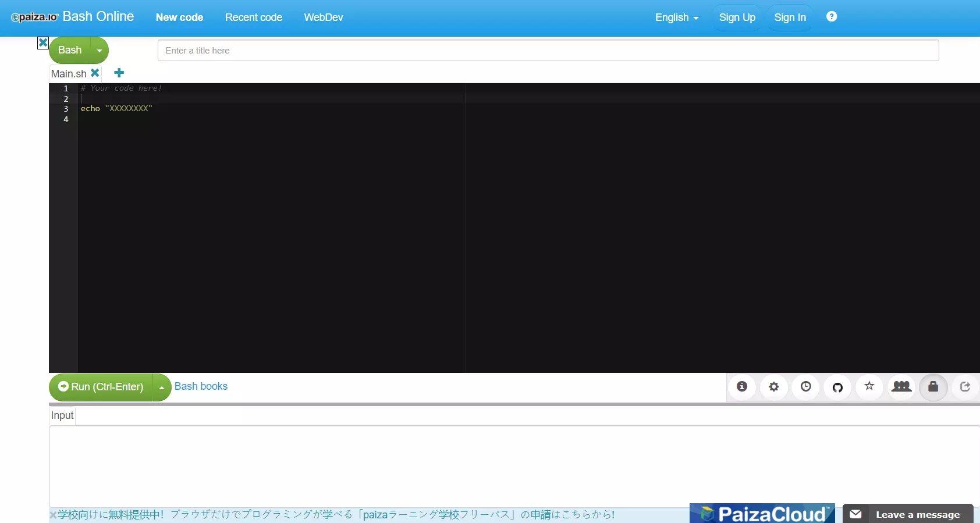
Task: Click the envelope icon in the message widget
Action: pos(855,514)
